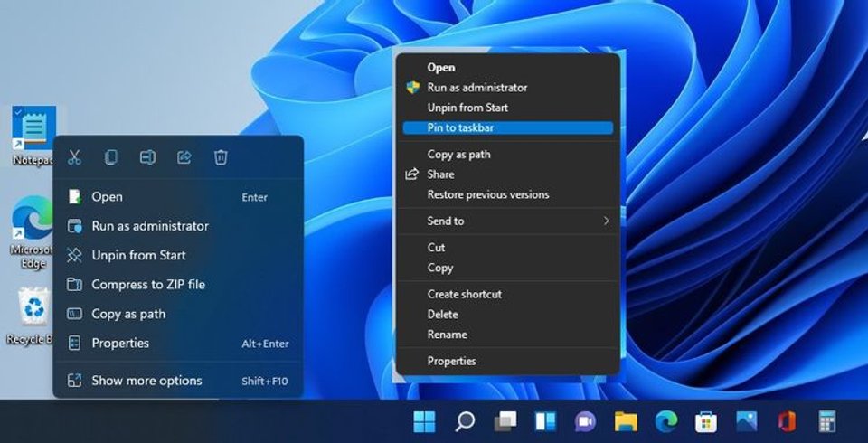Select Unpin from Start in classic menu
Image resolution: width=868 pixels, height=443 pixels.
pos(508,108)
